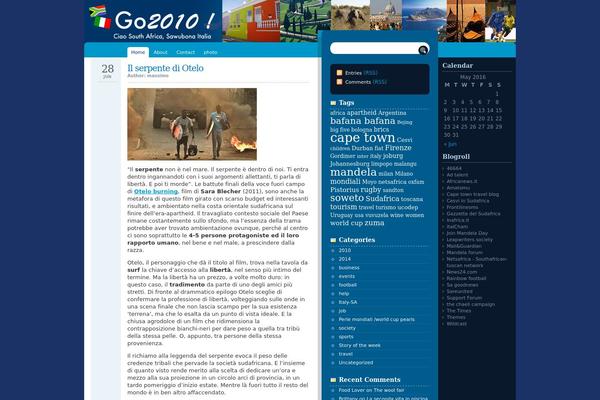
Task: Open the Home tab
Action: tap(138, 52)
